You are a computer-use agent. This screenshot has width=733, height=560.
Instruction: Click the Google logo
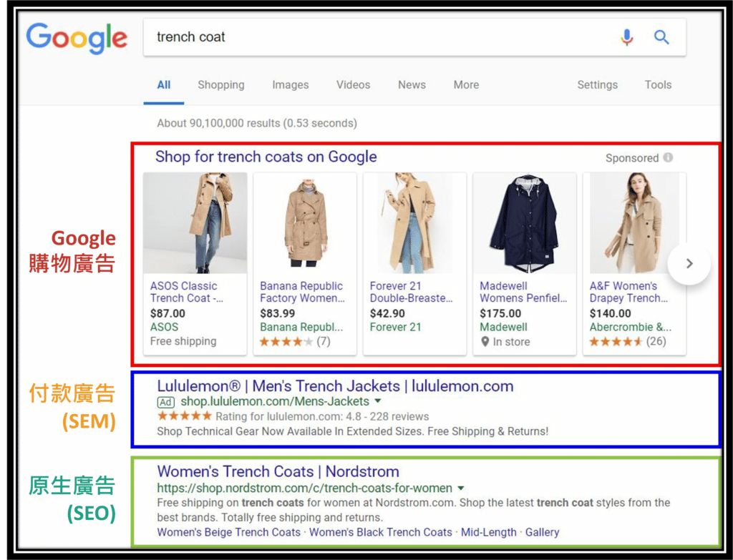[77, 39]
